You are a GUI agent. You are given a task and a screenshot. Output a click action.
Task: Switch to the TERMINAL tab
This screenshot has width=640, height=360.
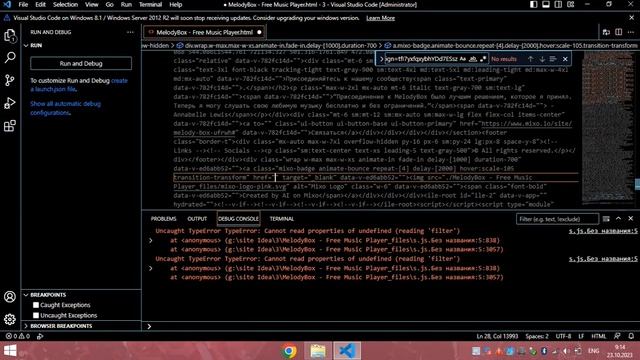coord(282,219)
